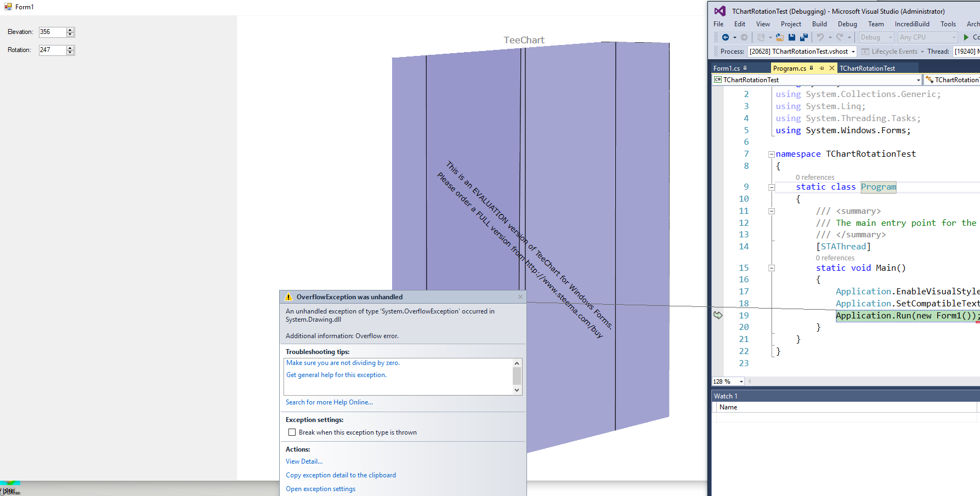980x496 pixels.
Task: Click the green Continue play icon
Action: (966, 37)
